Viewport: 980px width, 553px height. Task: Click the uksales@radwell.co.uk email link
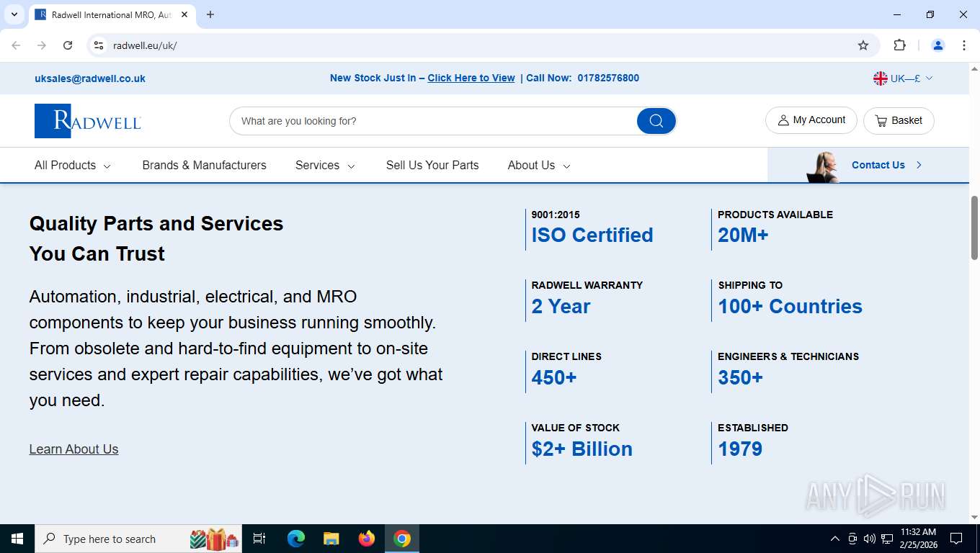pos(90,78)
